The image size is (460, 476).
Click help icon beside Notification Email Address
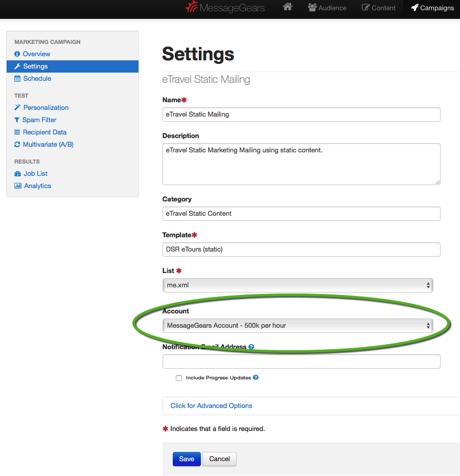[251, 347]
